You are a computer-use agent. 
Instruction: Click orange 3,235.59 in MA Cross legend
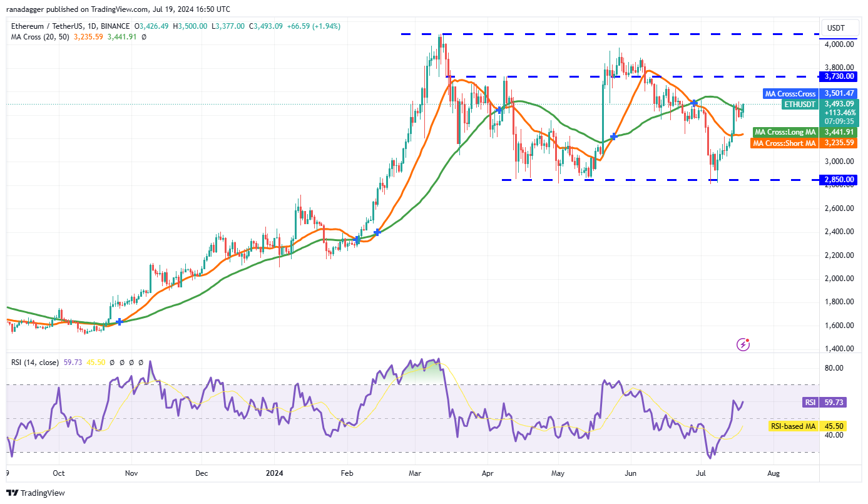coord(88,38)
